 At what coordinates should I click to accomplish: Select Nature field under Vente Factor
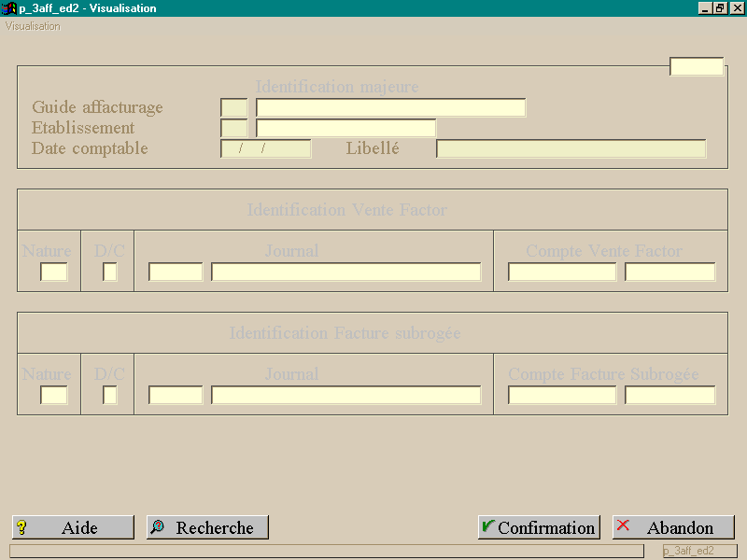pyautogui.click(x=54, y=272)
